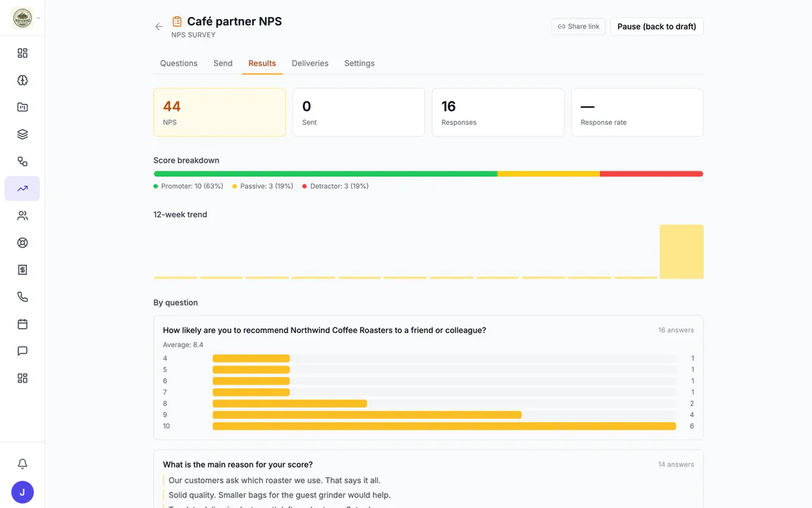Open the dashboard grid icon in sidebar
The height and width of the screenshot is (508, 812).
coord(23,53)
